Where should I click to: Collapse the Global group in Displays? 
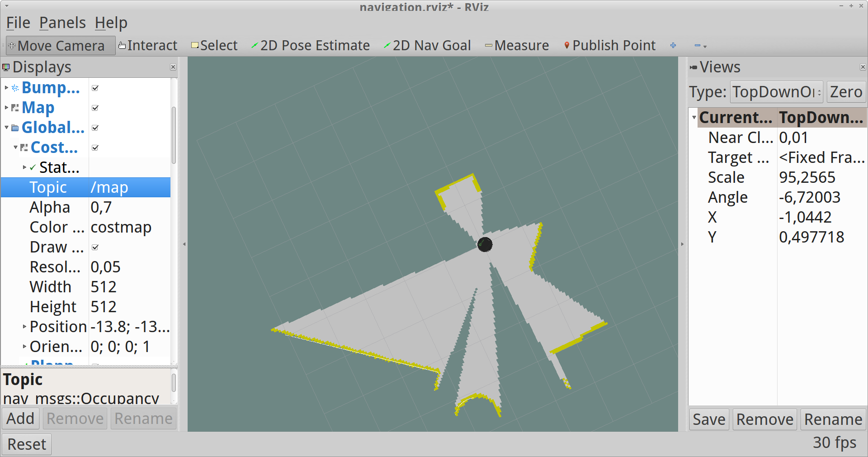click(7, 128)
